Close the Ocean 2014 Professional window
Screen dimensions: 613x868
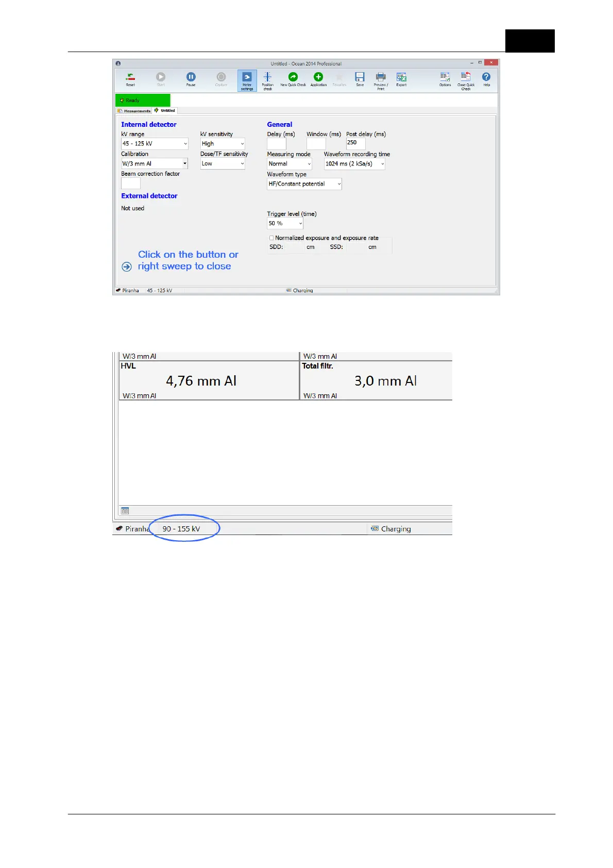click(x=491, y=63)
